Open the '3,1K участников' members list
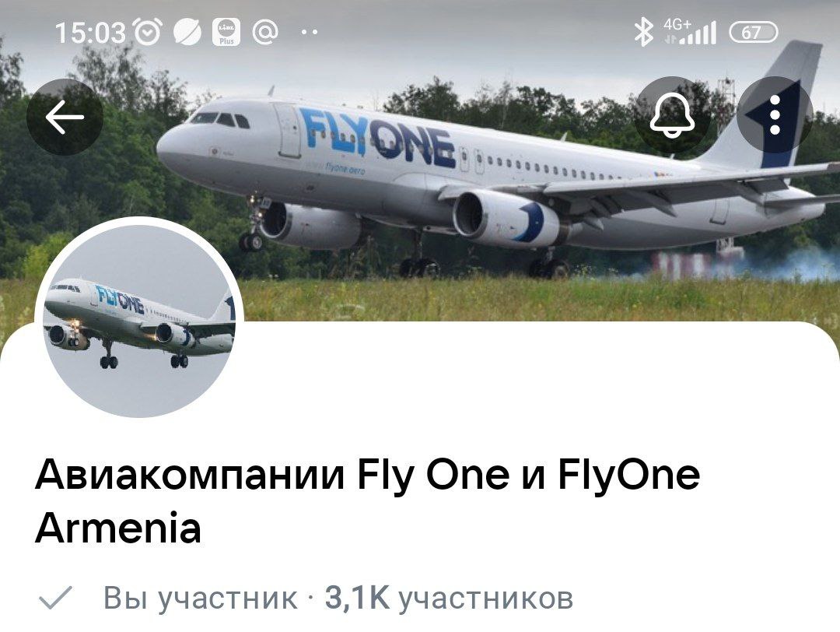Screen dimensions: 840x632 (x=449, y=598)
